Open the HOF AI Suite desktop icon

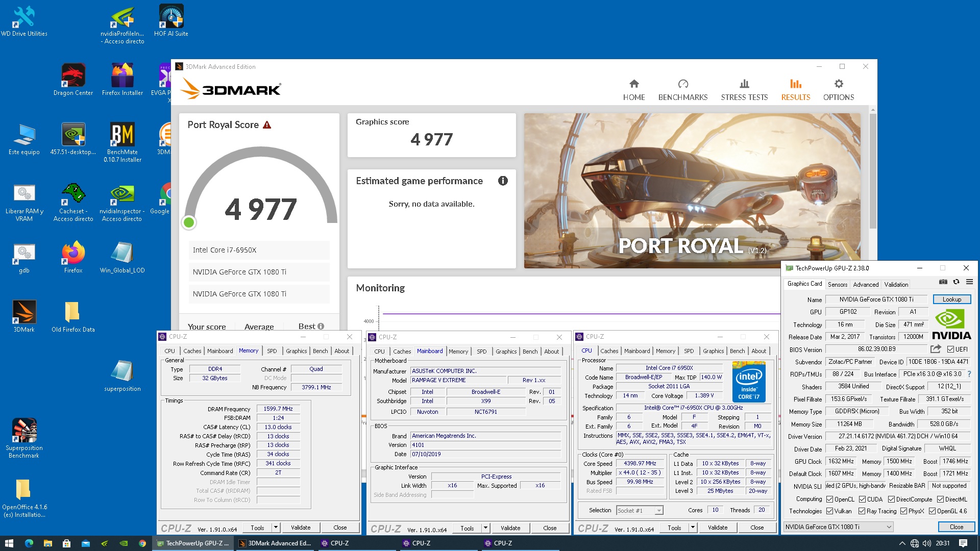point(171,21)
